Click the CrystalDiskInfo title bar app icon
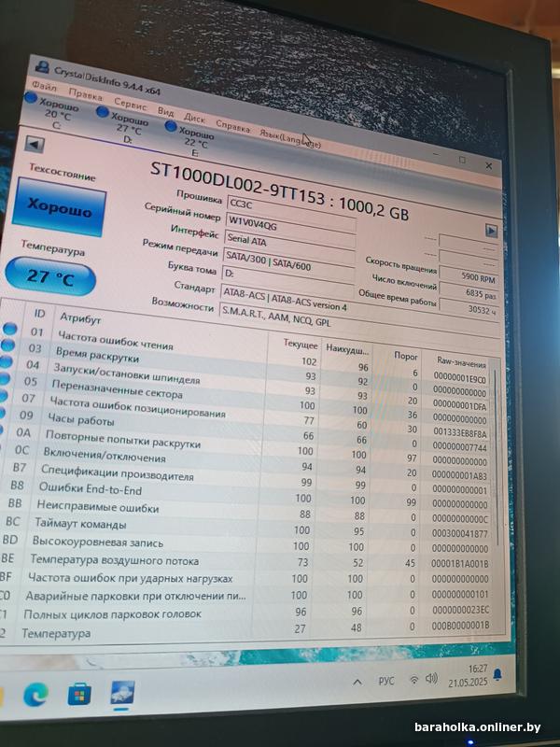The height and width of the screenshot is (747, 560). (x=42, y=65)
